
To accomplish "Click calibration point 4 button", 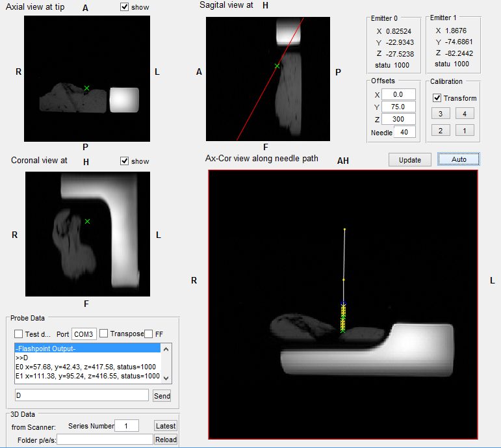I will [x=465, y=114].
